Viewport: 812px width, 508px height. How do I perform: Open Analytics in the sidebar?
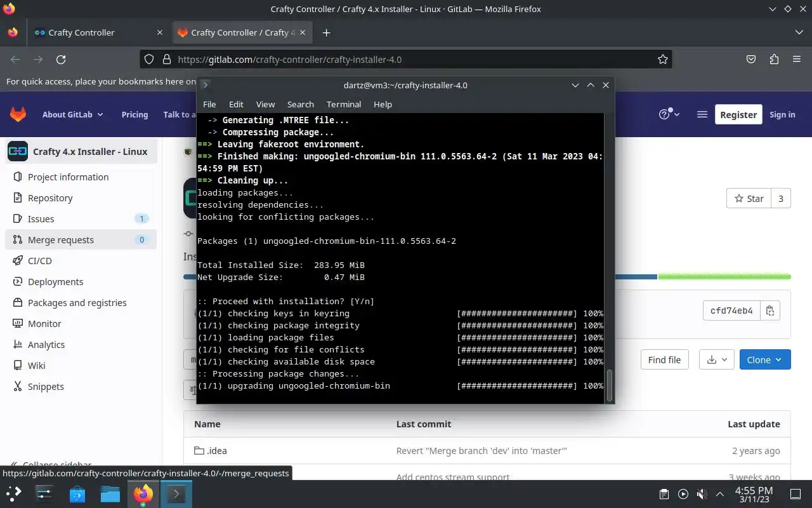81,344
